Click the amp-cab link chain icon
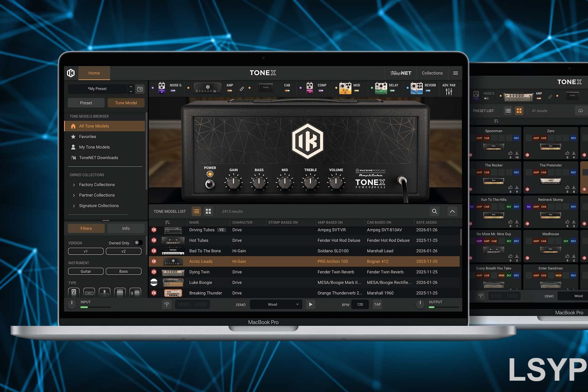Viewport: 588px width, 392px height. tap(242, 89)
